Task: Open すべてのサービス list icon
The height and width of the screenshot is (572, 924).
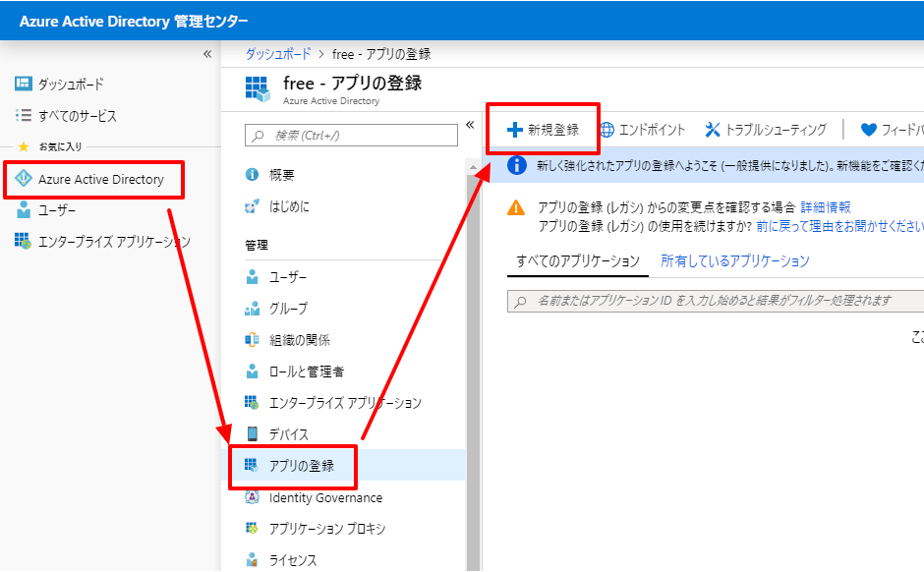Action: 23,115
